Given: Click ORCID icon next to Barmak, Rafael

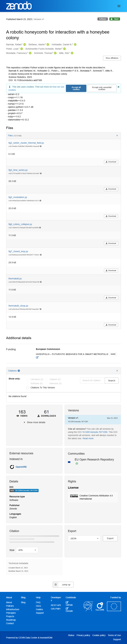Looking at the screenshot, I should click(x=25, y=44).
